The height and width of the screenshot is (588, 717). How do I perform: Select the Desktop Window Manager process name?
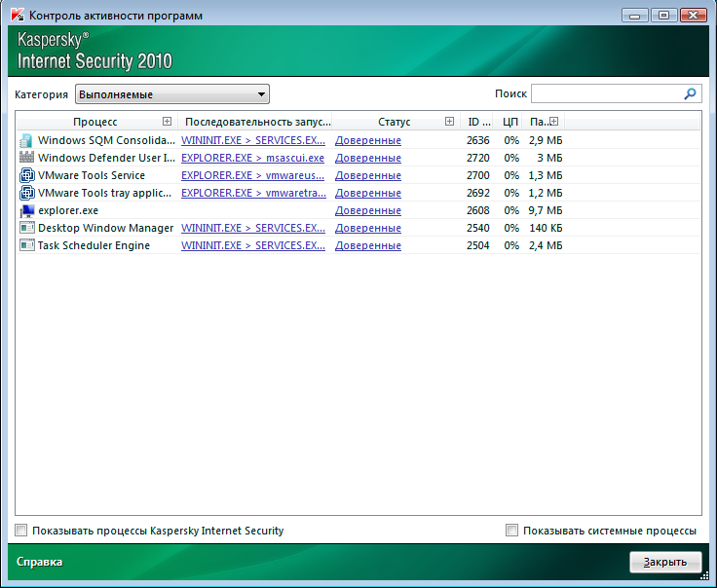[x=105, y=228]
